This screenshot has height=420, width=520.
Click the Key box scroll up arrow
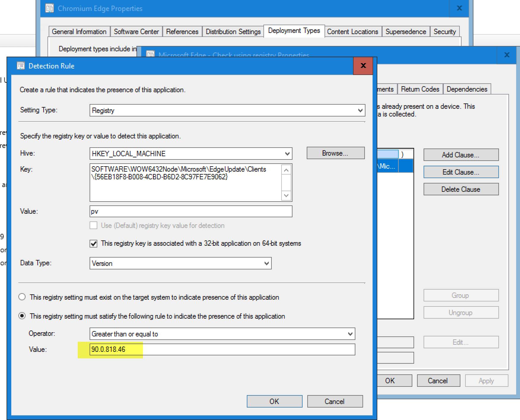click(286, 170)
